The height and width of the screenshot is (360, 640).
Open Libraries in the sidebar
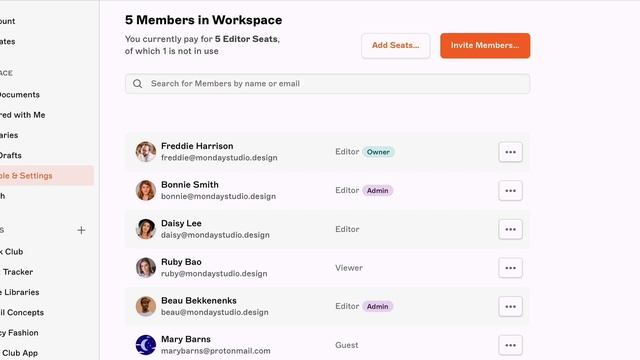[x=9, y=135]
